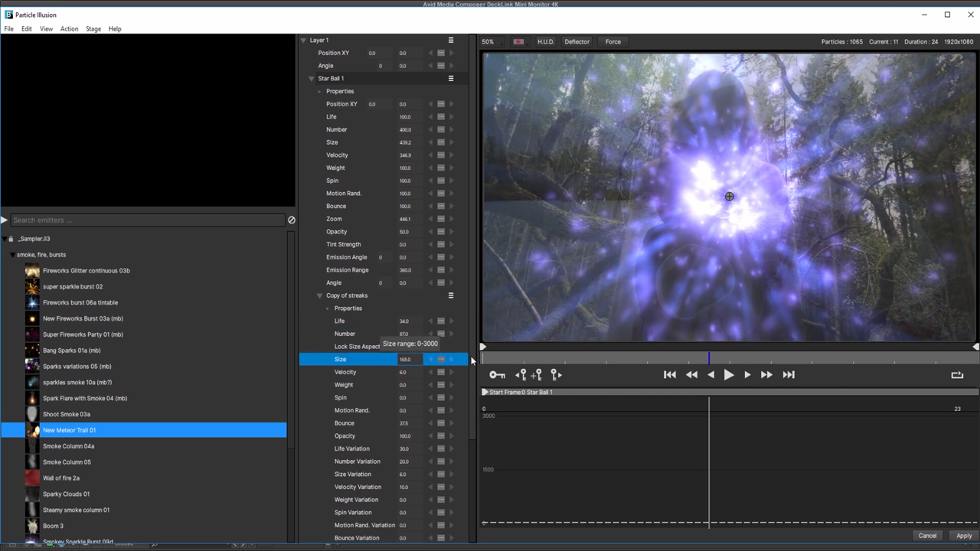This screenshot has width=980, height=551.
Task: Open the Stage menu
Action: click(x=93, y=29)
